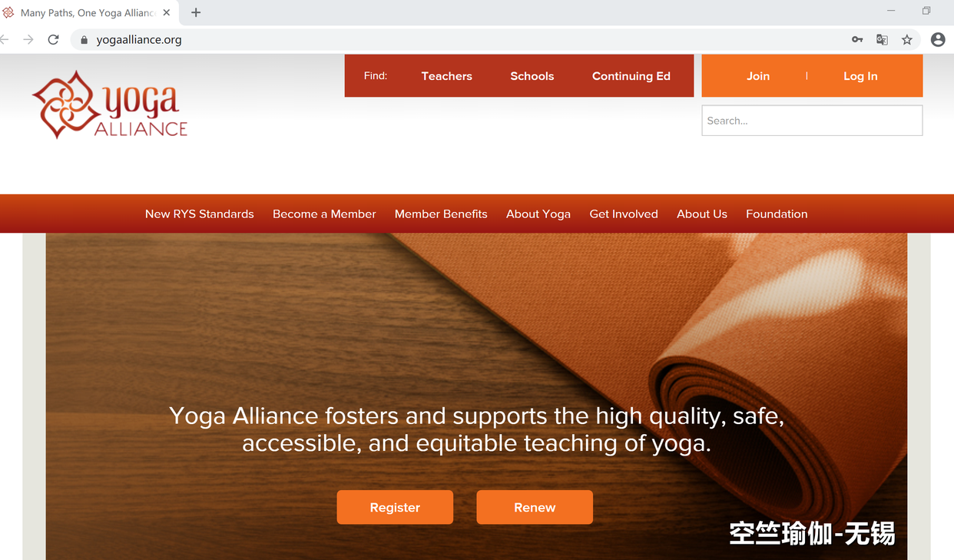Click the Log In link
This screenshot has height=560, width=954.
coord(860,76)
